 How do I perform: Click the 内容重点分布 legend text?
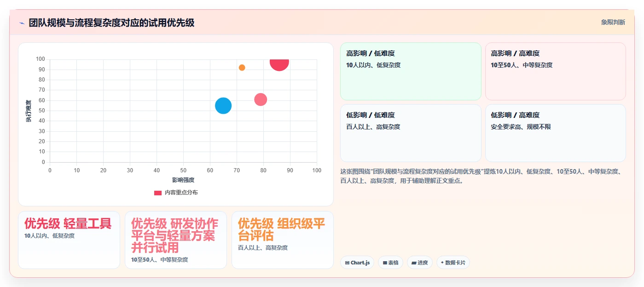181,193
